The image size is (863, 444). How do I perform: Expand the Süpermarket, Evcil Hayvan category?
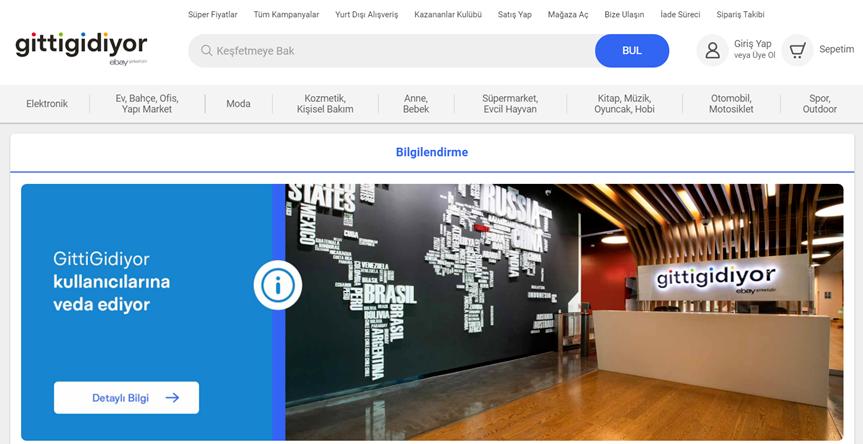510,103
